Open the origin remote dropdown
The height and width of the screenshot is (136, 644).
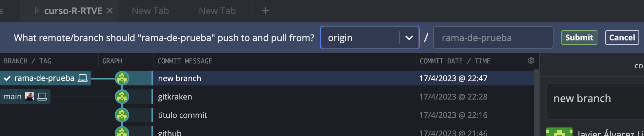361,38
